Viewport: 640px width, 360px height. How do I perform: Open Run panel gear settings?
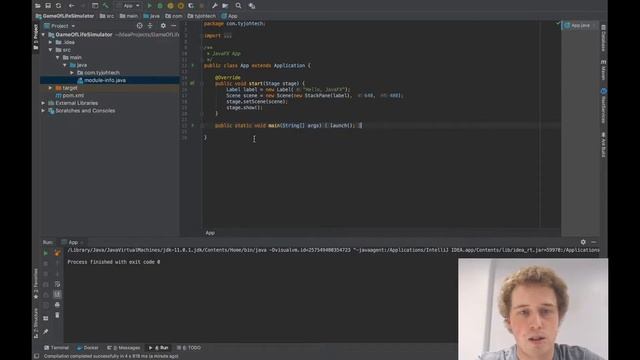tap(583, 242)
